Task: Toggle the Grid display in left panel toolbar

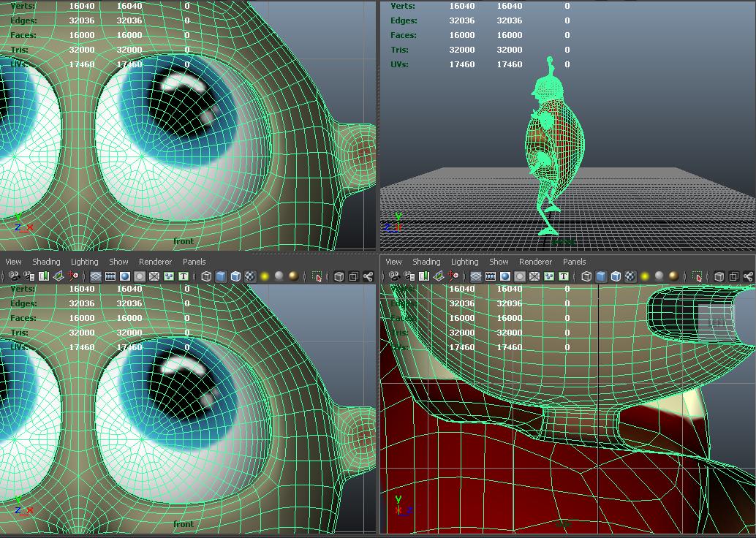Action: [x=96, y=276]
